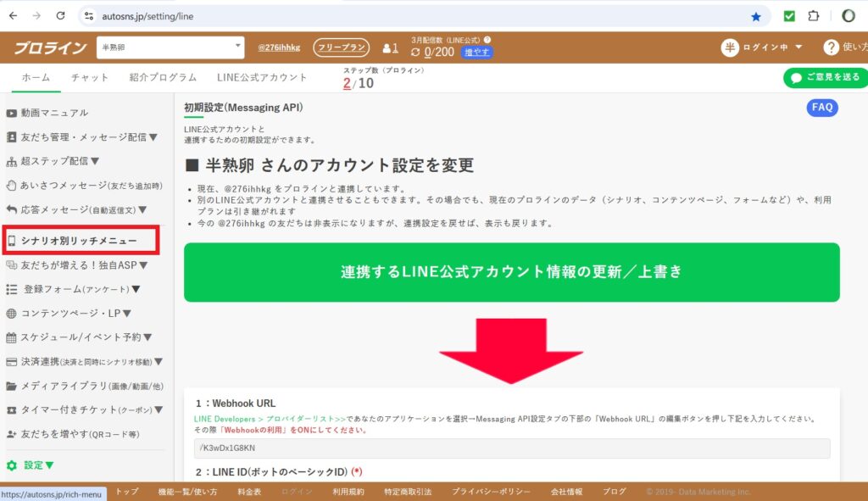Click the friends count person icon

[x=387, y=48]
